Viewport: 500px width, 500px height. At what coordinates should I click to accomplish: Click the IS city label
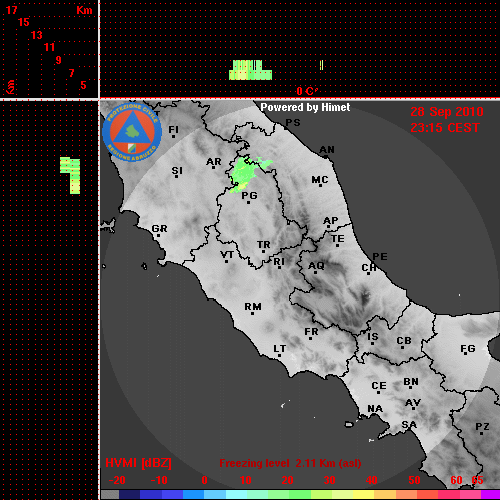[x=373, y=337]
